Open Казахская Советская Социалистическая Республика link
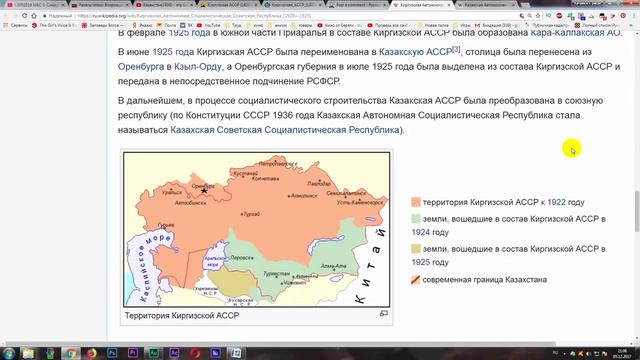 pos(284,130)
